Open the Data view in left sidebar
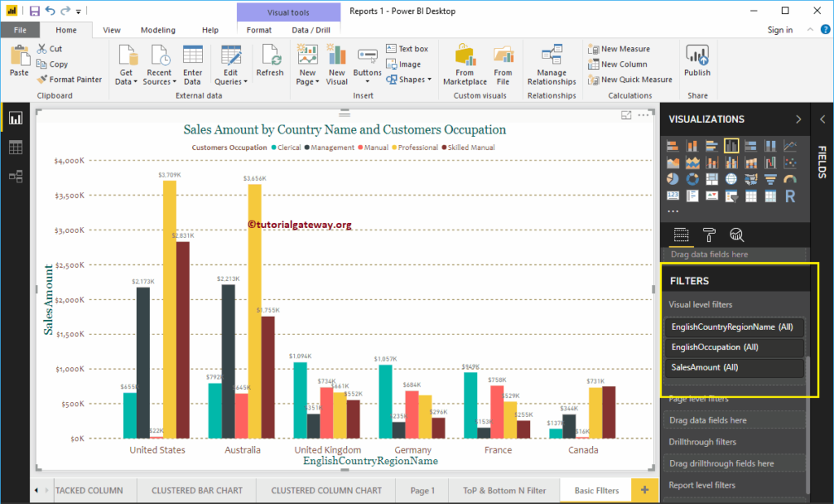This screenshot has width=834, height=504. coord(15,147)
